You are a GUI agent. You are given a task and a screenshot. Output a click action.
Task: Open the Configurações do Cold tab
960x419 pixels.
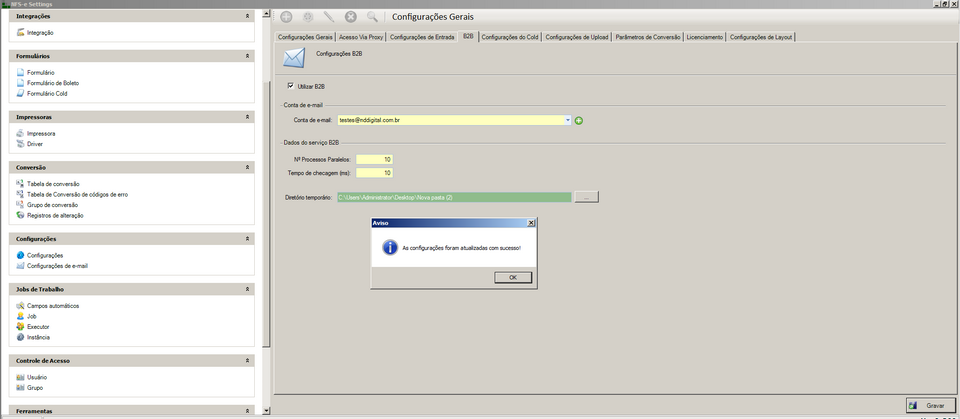(510, 37)
